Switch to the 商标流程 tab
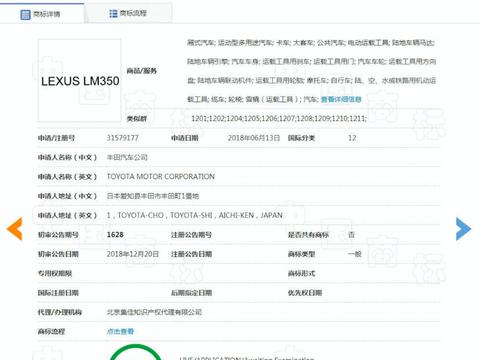Screen dimensions: 480x360 pos(128,13)
